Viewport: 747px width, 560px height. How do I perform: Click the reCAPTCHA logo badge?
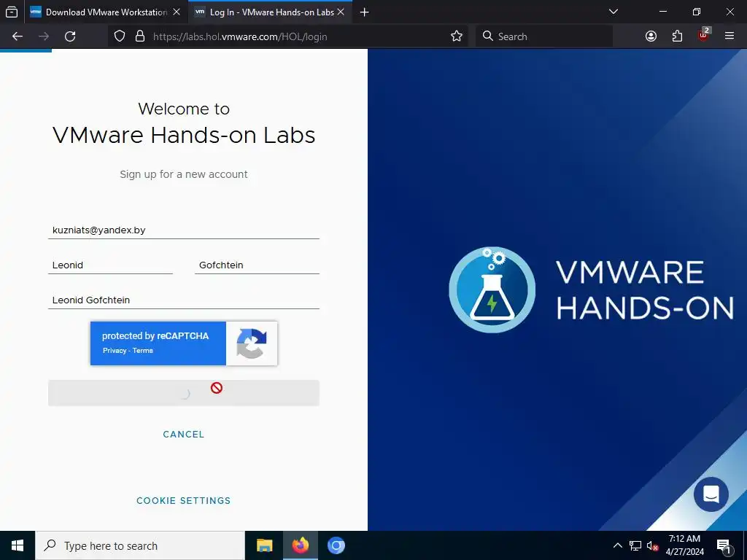[x=252, y=343]
